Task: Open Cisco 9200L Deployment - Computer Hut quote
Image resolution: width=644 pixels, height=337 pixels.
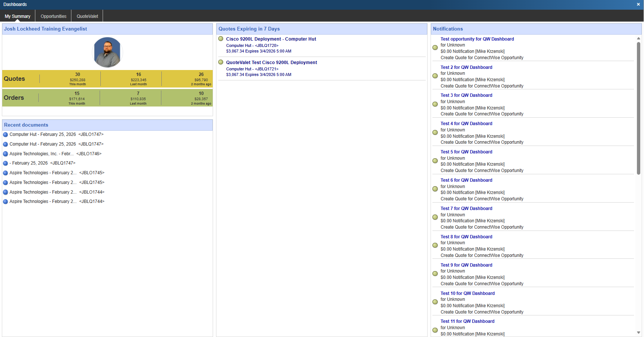Action: point(271,39)
